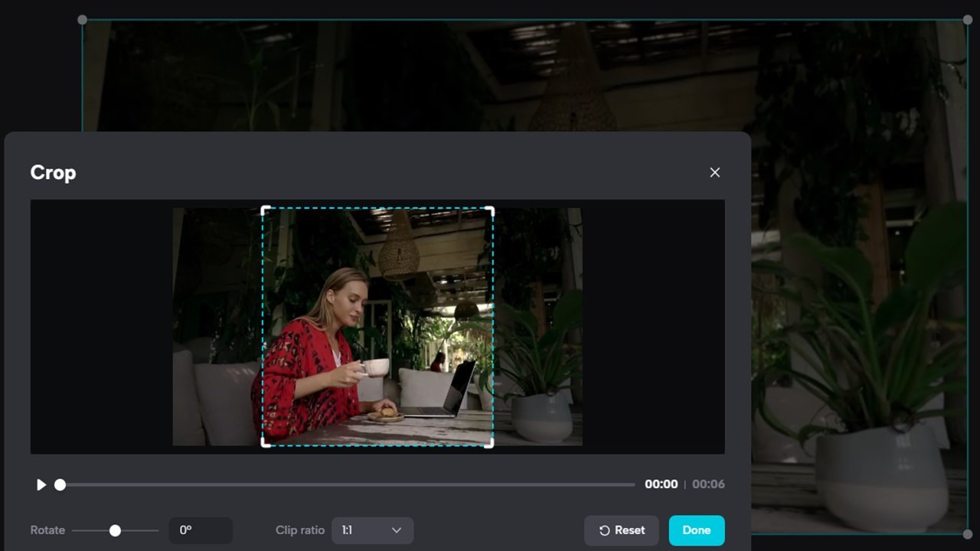Click the X to close the Crop dialog
The width and height of the screenshot is (980, 551).
(x=714, y=172)
